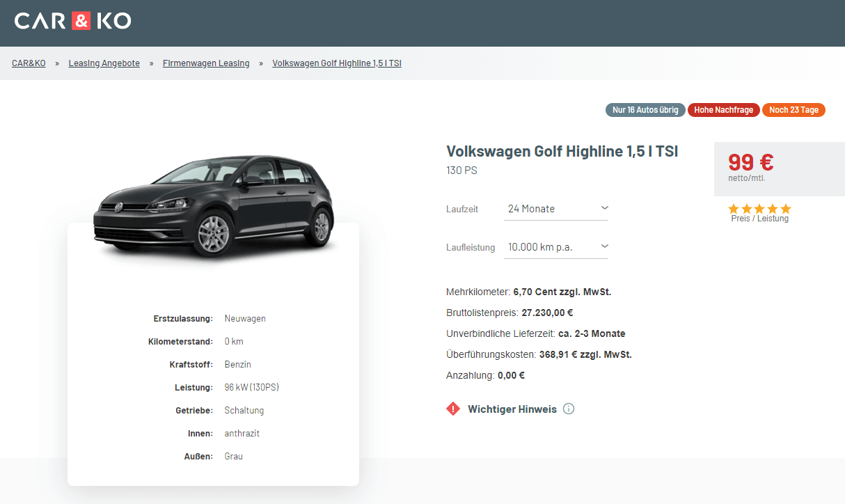Click the Wichtiger Hinweis label
845x504 pixels.
click(512, 409)
